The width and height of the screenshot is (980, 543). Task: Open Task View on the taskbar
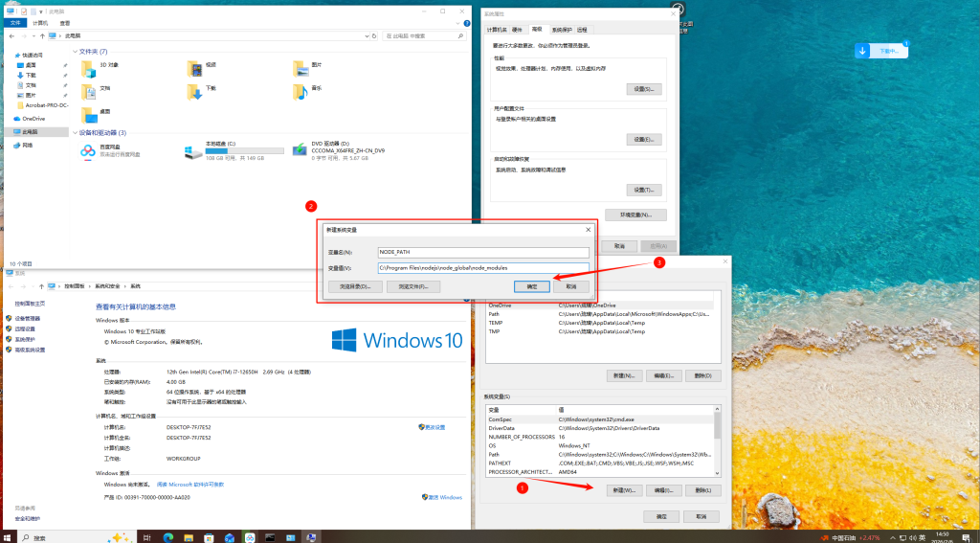pyautogui.click(x=147, y=537)
